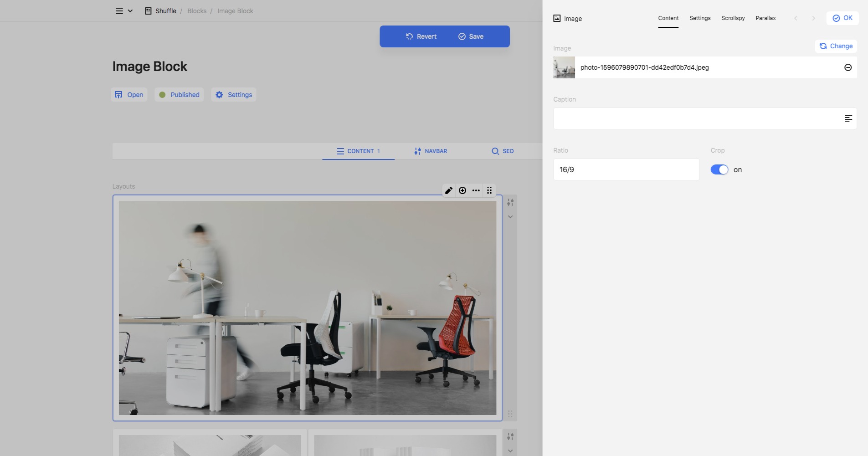
Task: Remove the image using the circle-minus icon
Action: tap(848, 67)
